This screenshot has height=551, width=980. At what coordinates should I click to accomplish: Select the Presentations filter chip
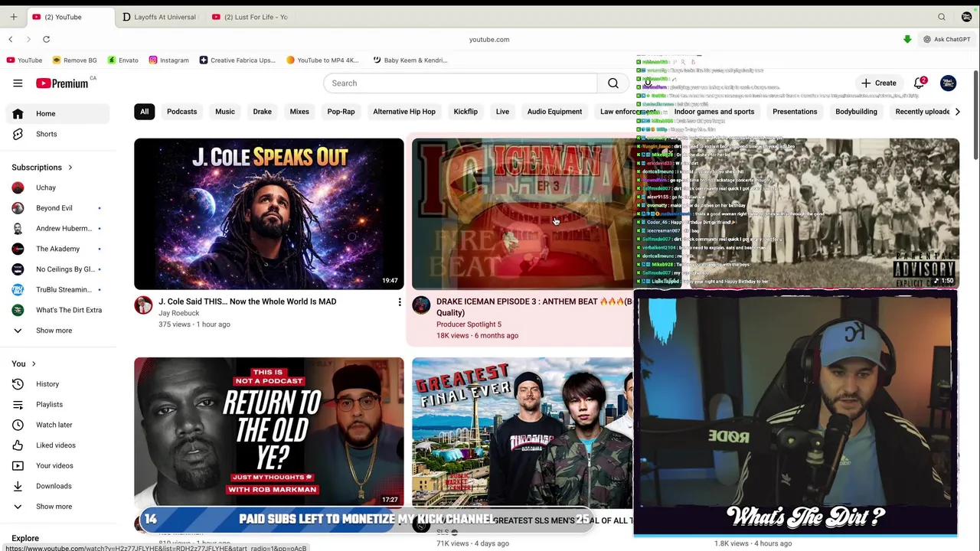click(x=795, y=112)
